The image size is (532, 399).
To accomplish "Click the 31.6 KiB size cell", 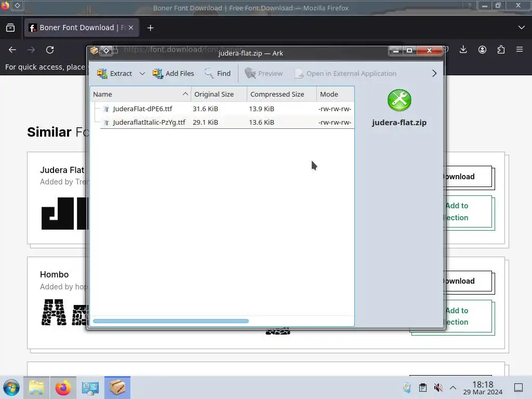I will pos(205,109).
